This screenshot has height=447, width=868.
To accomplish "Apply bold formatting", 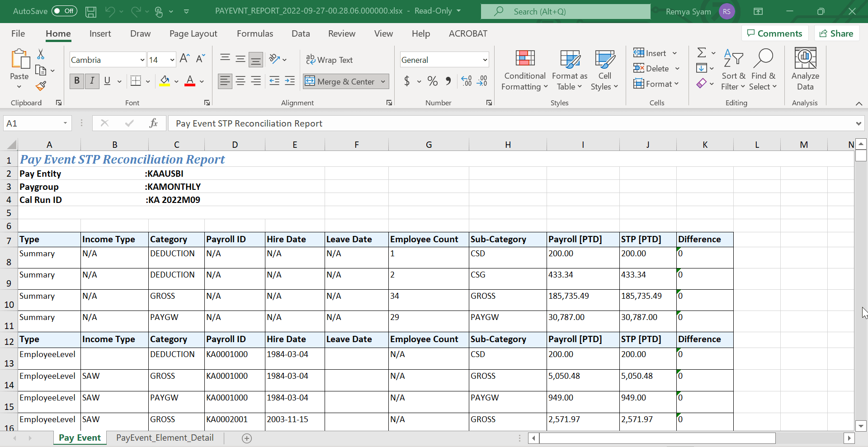I will [x=76, y=81].
